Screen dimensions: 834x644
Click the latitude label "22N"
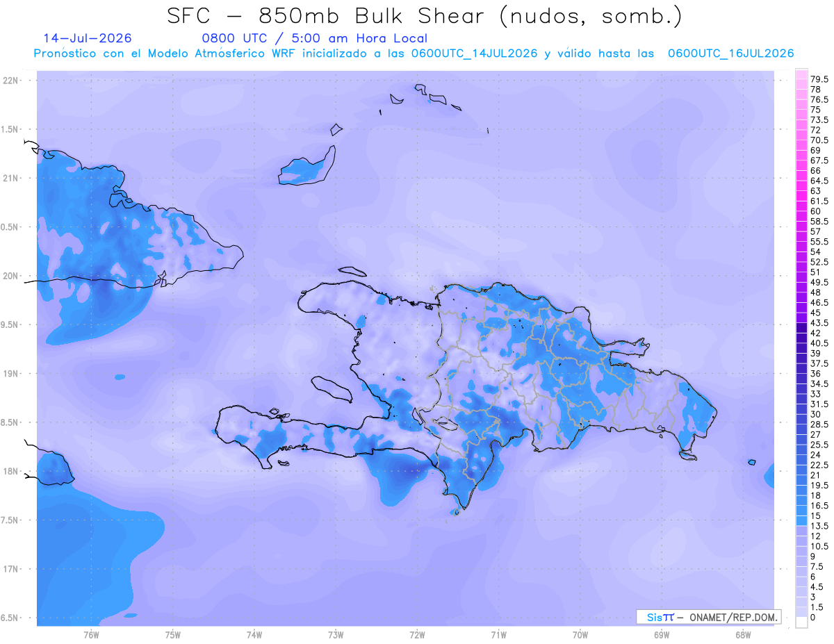pos(10,81)
